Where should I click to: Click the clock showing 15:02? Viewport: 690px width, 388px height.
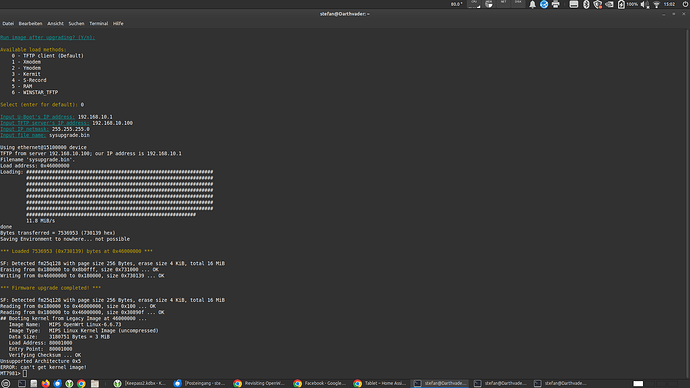pyautogui.click(x=669, y=4)
